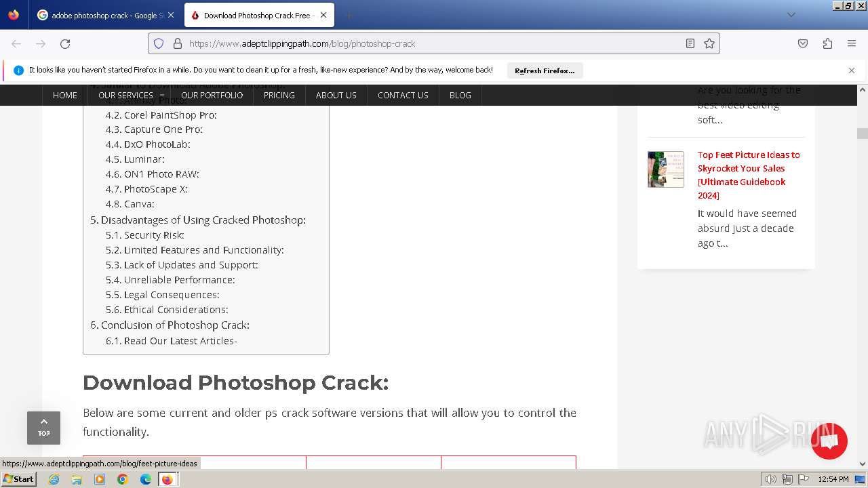The height and width of the screenshot is (488, 868).
Task: Jump to Capture One Pro section
Action: click(154, 129)
